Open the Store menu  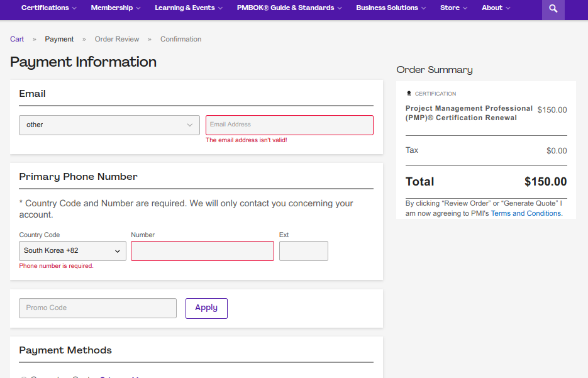pos(454,8)
